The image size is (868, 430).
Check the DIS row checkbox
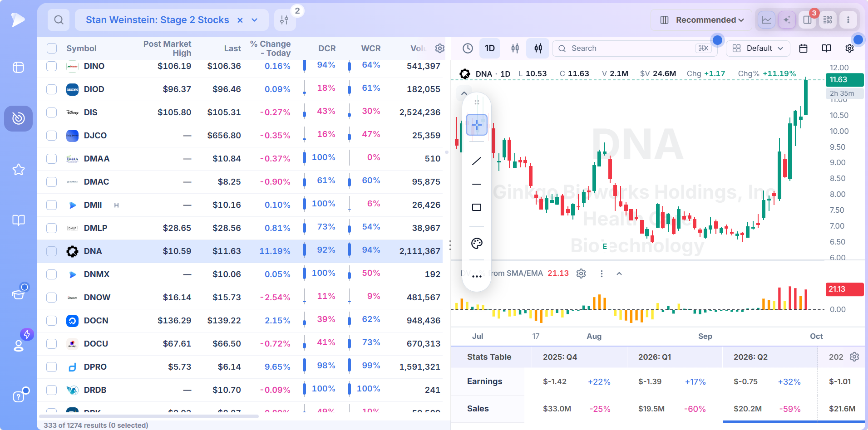[52, 112]
